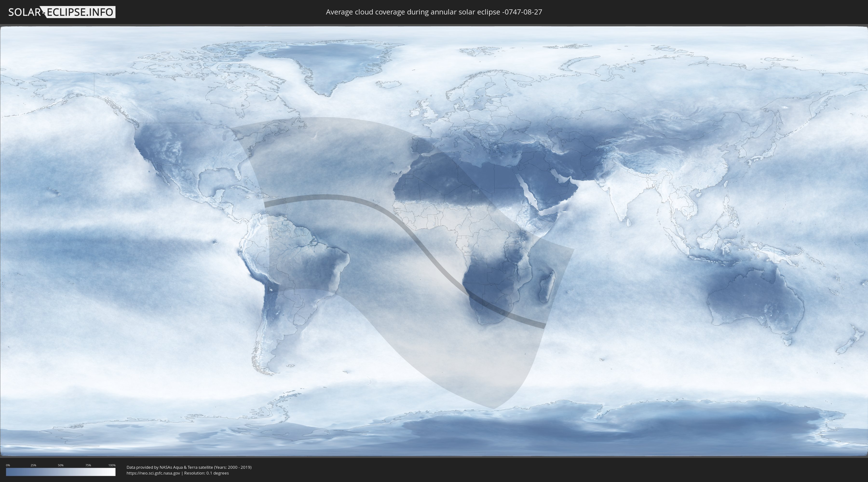Click the SOLAR-ECLIPSE.INFO logo

pos(61,12)
